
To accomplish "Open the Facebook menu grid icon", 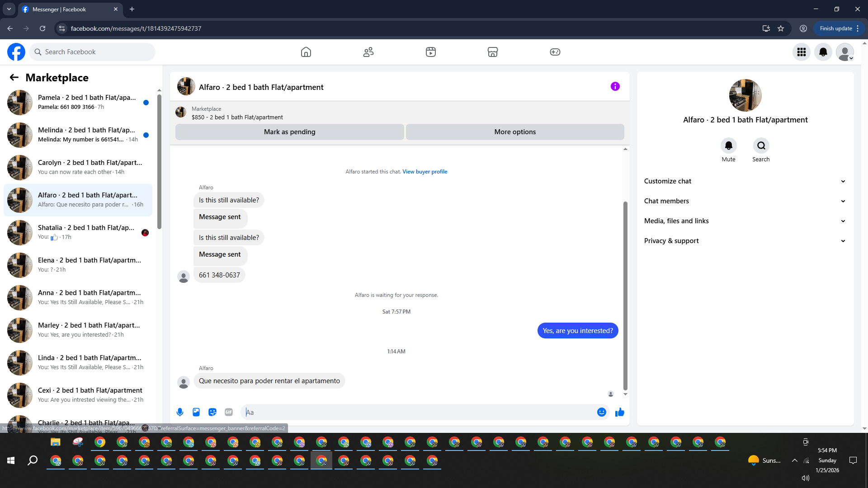I will [802, 52].
